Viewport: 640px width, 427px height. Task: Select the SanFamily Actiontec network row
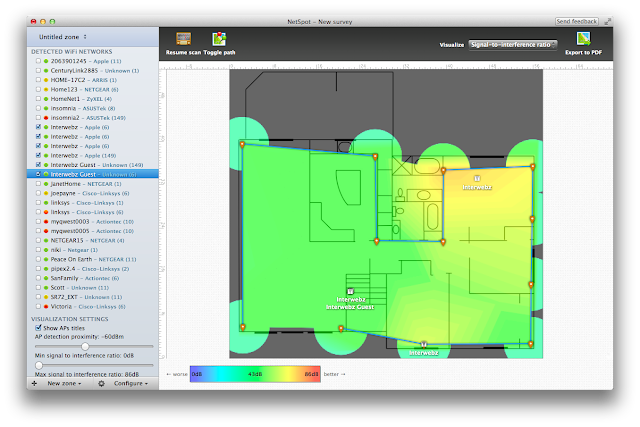pos(93,278)
